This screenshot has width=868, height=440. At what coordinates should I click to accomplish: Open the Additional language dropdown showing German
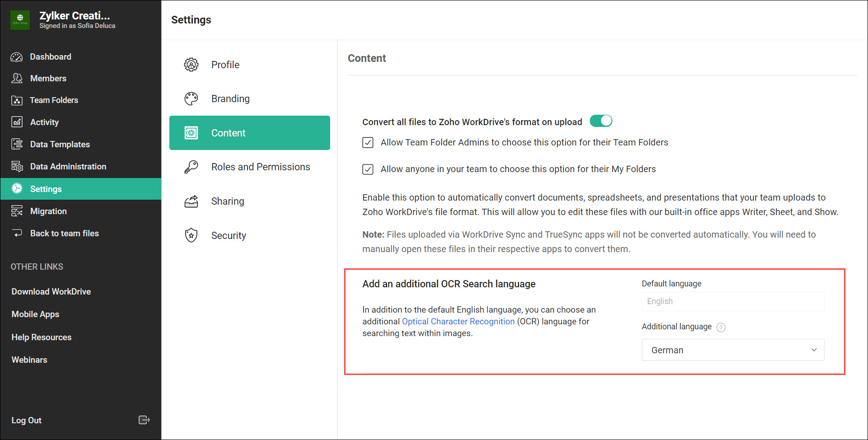coord(733,350)
